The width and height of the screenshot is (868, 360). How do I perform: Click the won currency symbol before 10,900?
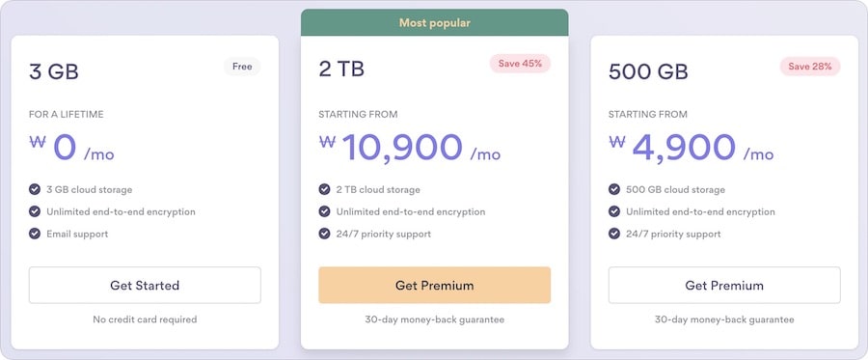(x=328, y=141)
